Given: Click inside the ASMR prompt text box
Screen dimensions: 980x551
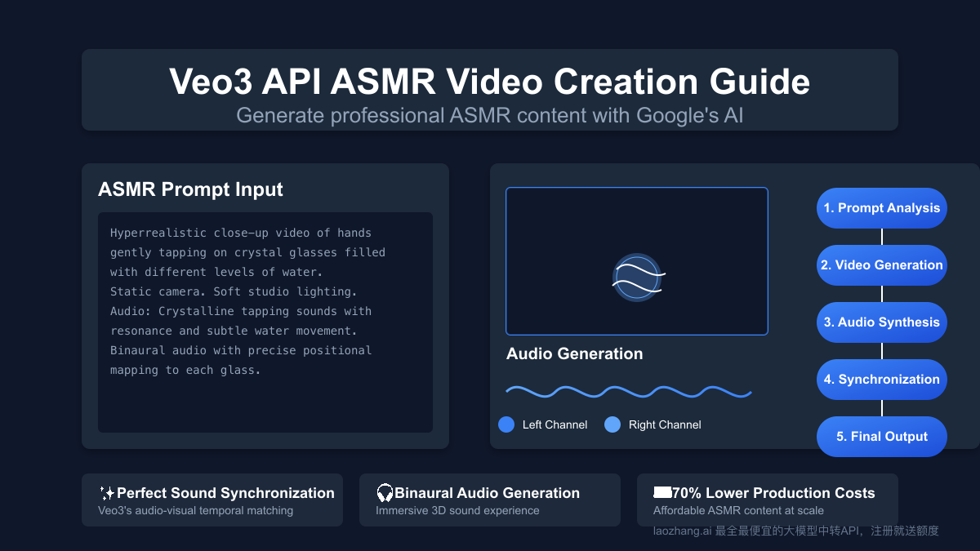Looking at the screenshot, I should click(x=265, y=322).
